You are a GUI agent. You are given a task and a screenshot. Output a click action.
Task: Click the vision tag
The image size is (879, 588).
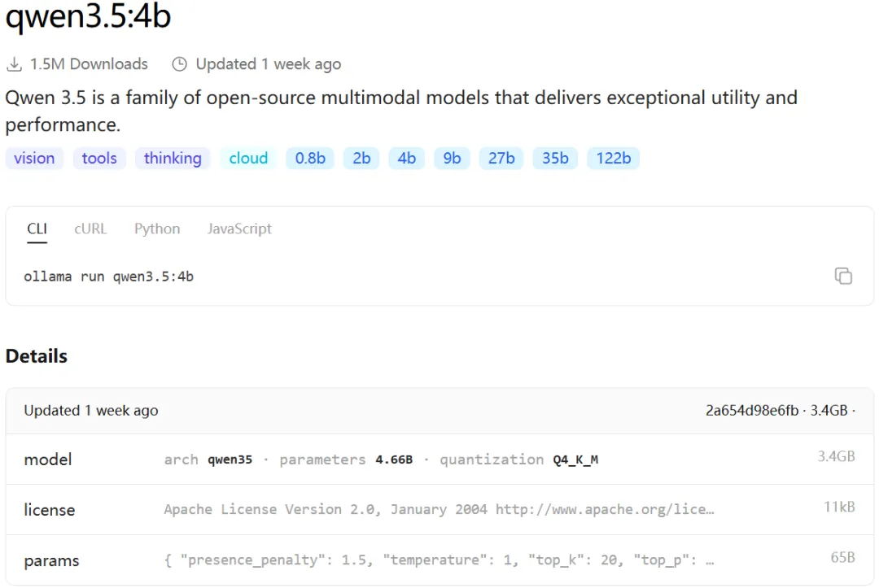click(34, 159)
